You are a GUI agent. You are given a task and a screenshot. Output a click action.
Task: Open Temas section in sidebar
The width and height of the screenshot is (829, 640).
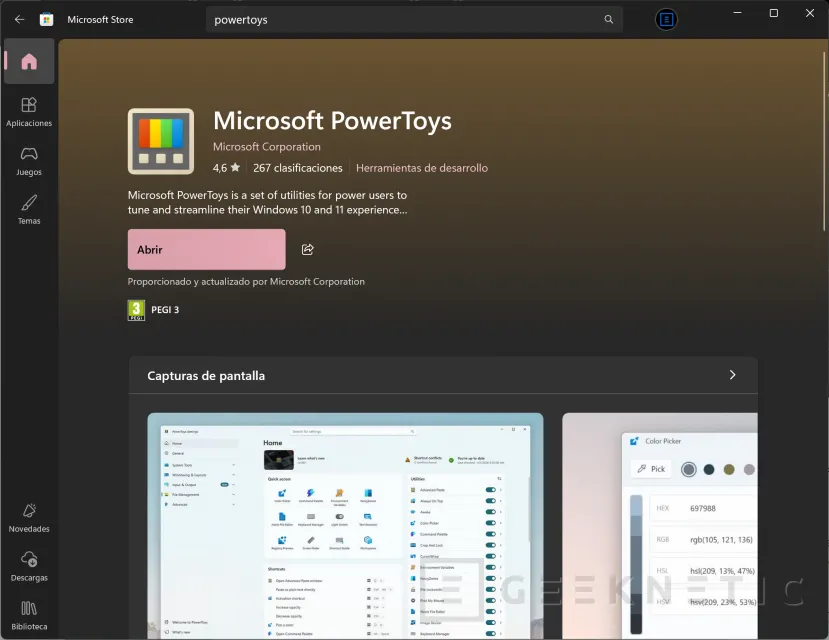[x=29, y=210]
